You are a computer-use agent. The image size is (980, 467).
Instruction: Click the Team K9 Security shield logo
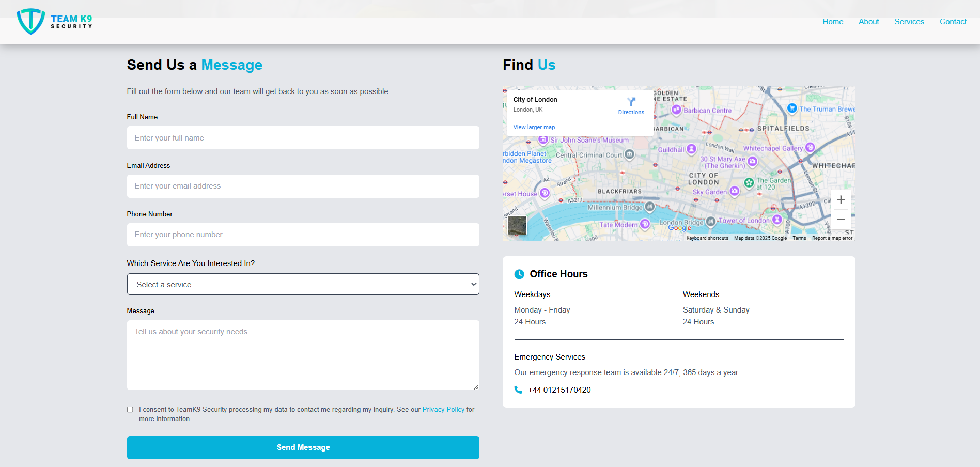click(31, 22)
